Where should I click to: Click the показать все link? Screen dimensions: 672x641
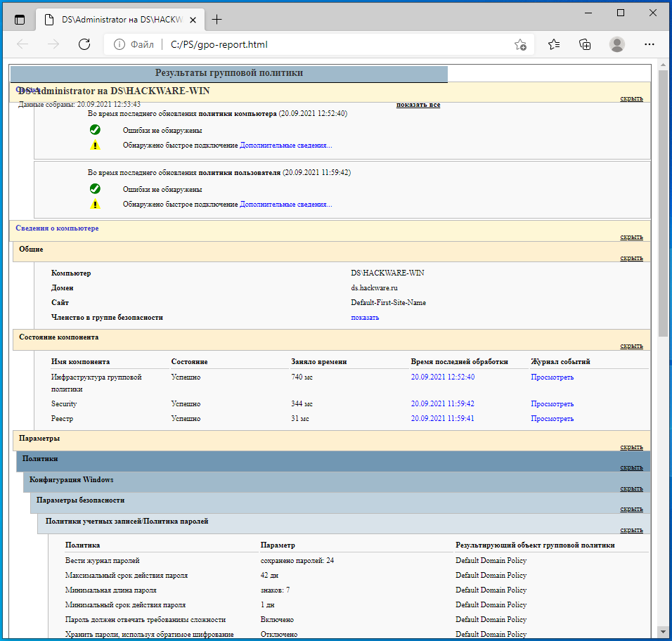pyautogui.click(x=418, y=105)
